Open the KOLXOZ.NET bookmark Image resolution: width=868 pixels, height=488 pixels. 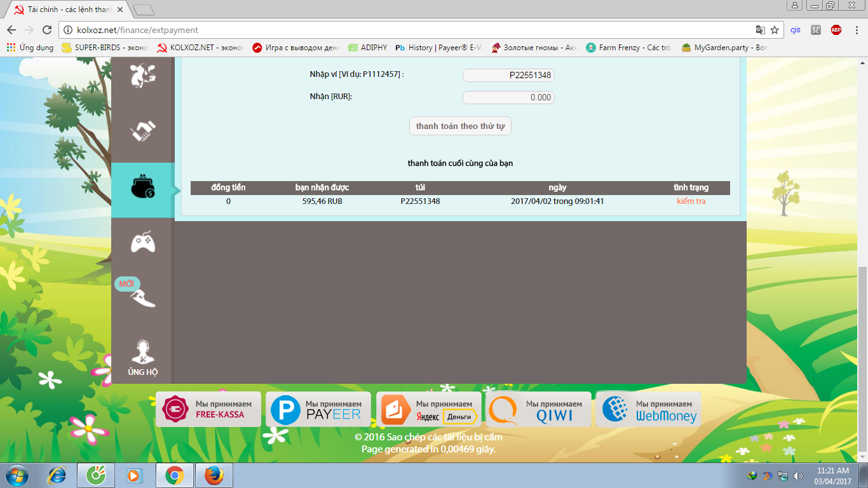tap(200, 48)
